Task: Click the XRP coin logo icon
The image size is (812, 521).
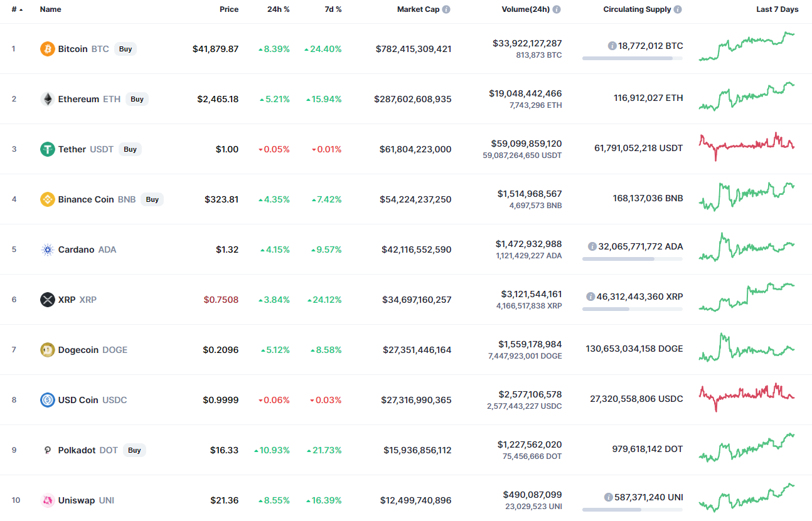Action: [48, 300]
